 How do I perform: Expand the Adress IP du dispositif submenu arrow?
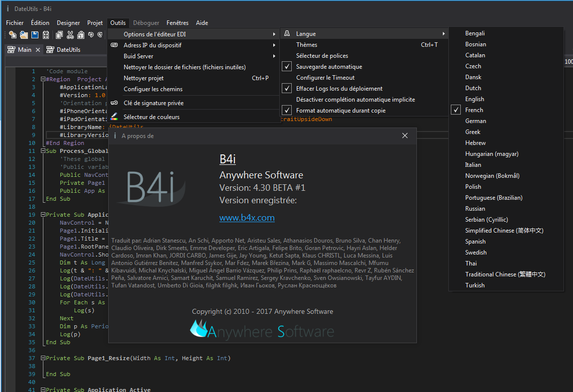274,45
